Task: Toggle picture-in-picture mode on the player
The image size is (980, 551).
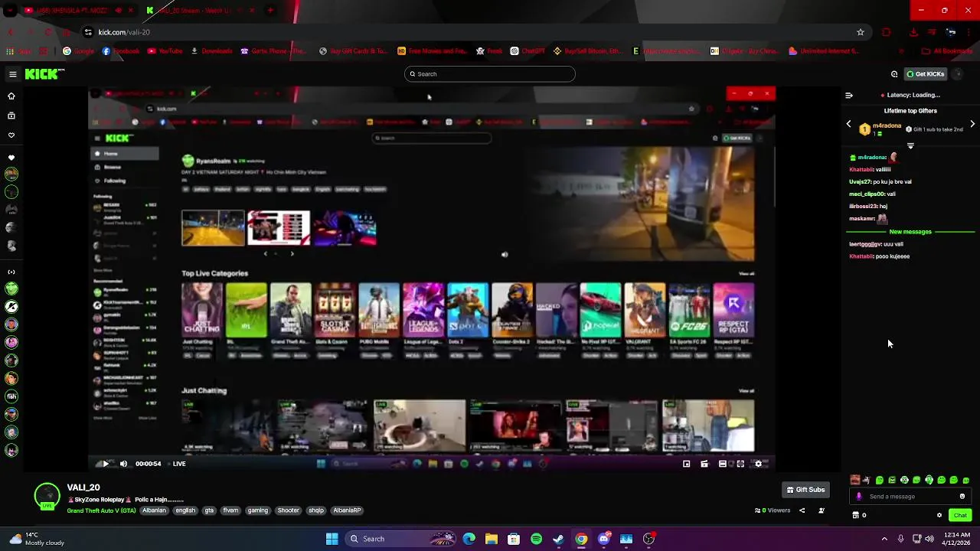Action: point(686,464)
